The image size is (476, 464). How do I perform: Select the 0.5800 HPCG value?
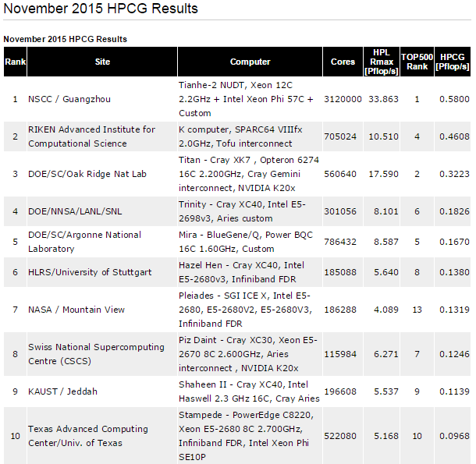(x=453, y=99)
